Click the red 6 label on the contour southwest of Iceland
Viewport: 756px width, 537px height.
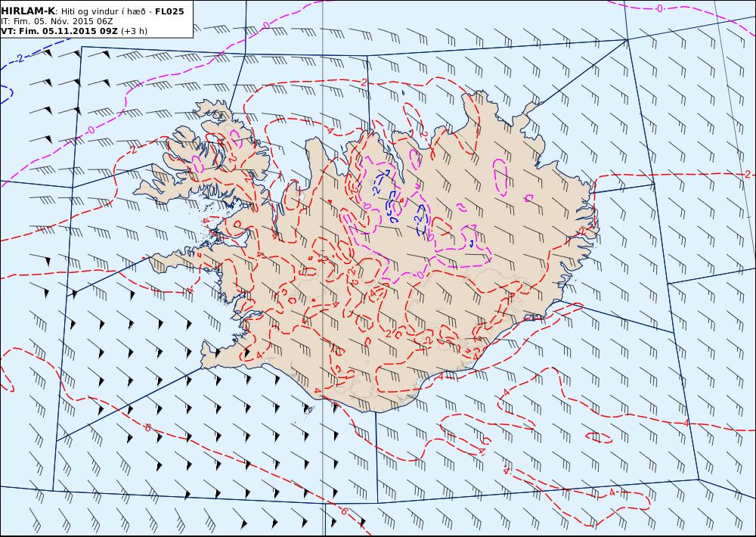147,427
